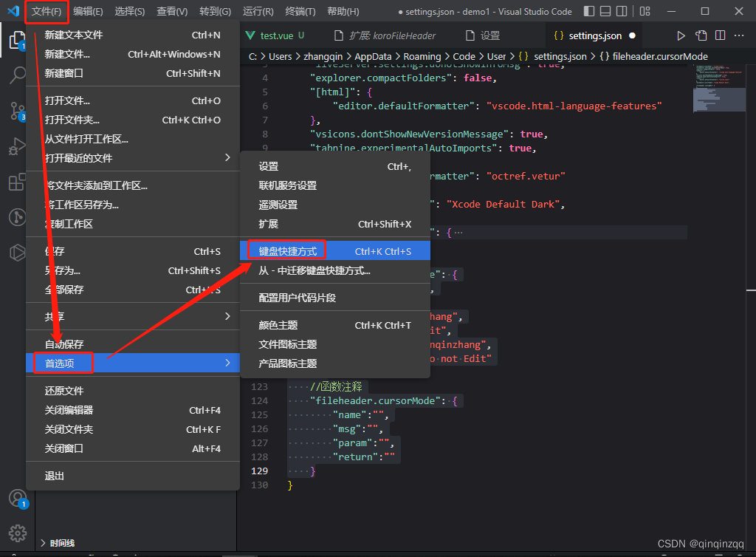Choose 退出 from File menu
The height and width of the screenshot is (557, 756).
coord(133,476)
